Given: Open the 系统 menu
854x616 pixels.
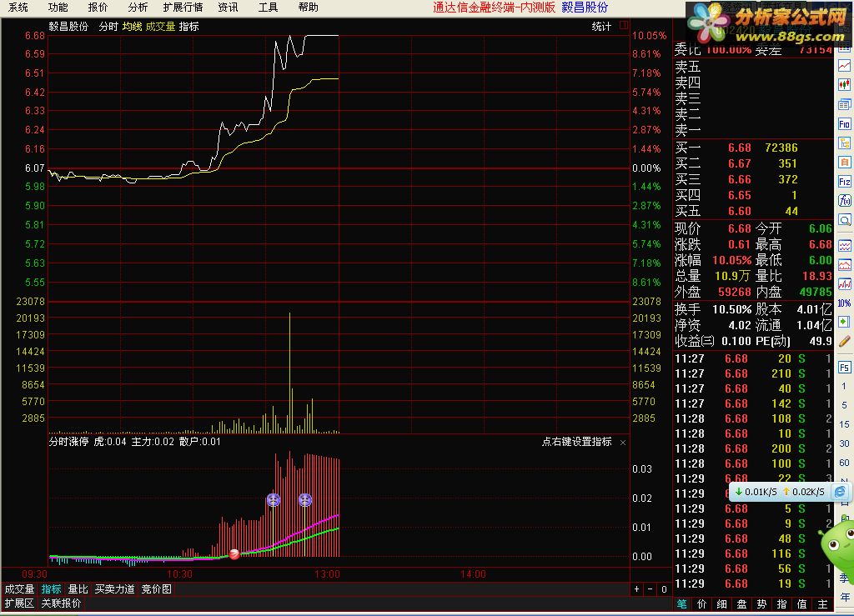Looking at the screenshot, I should [x=18, y=8].
